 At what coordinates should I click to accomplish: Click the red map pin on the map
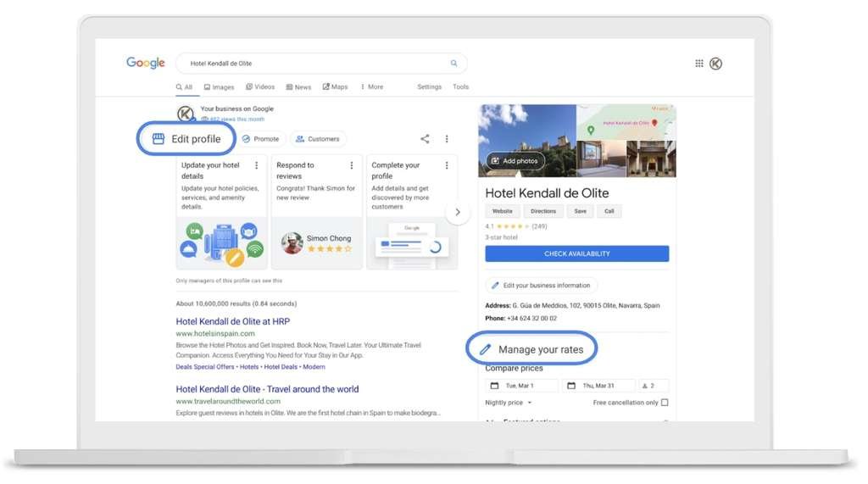click(654, 123)
